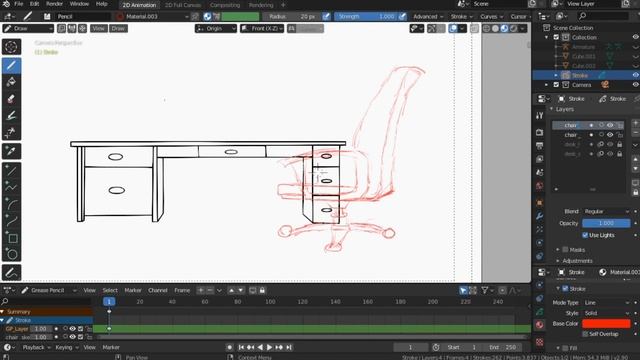Jump to the end frame
The width and height of the screenshot is (640, 360).
(x=289, y=347)
